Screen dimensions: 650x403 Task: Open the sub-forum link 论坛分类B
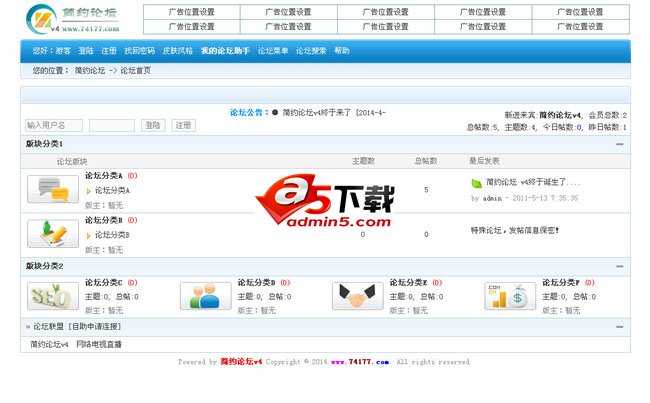point(112,235)
